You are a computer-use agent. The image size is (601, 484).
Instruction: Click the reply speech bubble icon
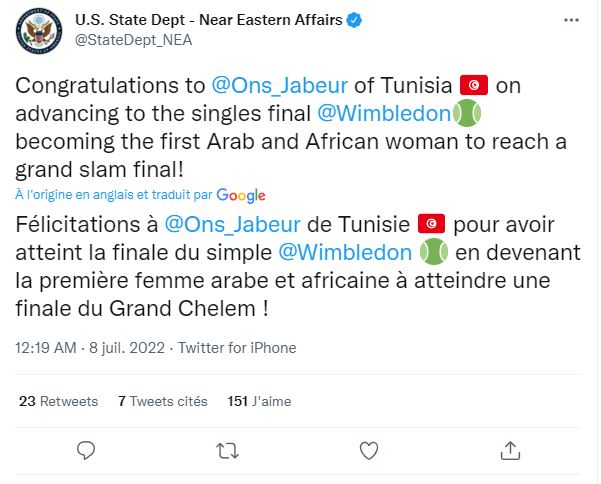pyautogui.click(x=87, y=449)
